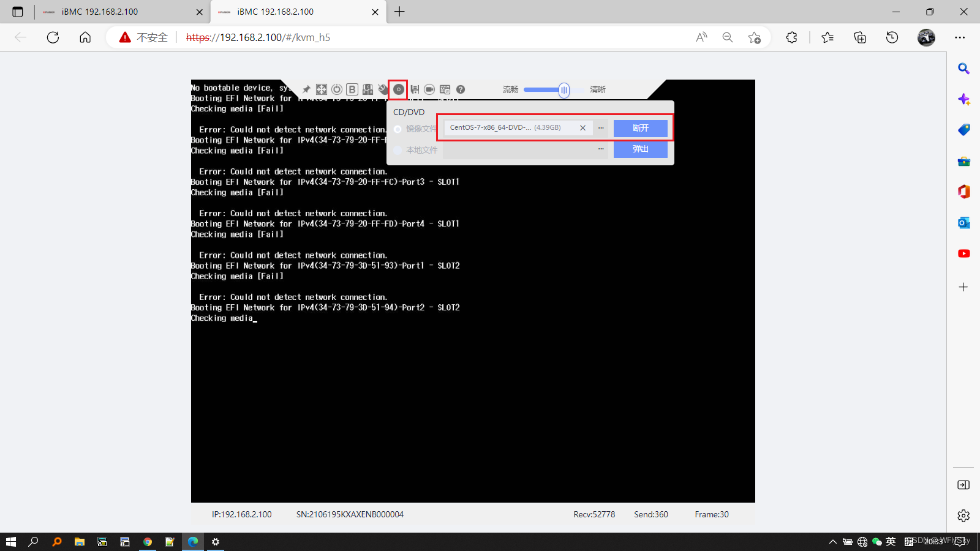980x551 pixels.
Task: Open the tab actions menu icon
Action: tap(18, 12)
